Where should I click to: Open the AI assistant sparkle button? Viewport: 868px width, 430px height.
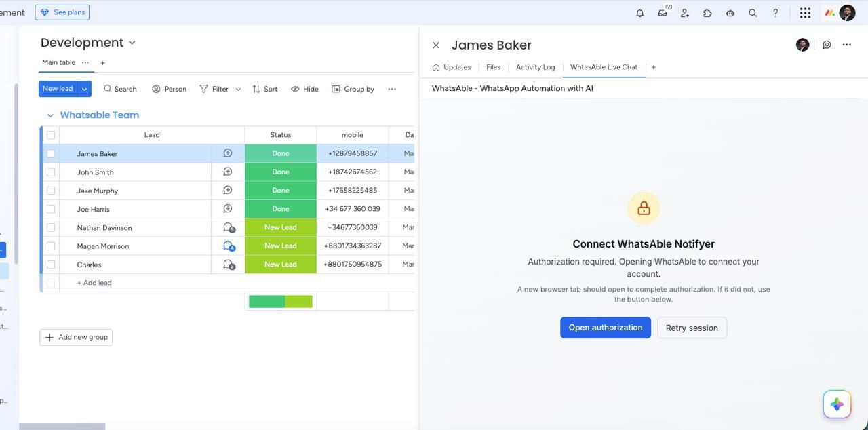point(837,404)
